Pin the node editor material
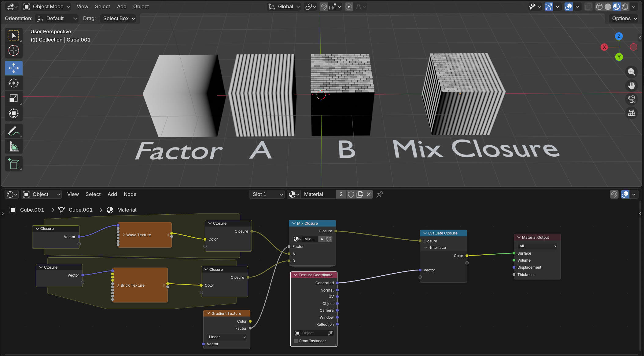The height and width of the screenshot is (356, 644). click(x=380, y=194)
